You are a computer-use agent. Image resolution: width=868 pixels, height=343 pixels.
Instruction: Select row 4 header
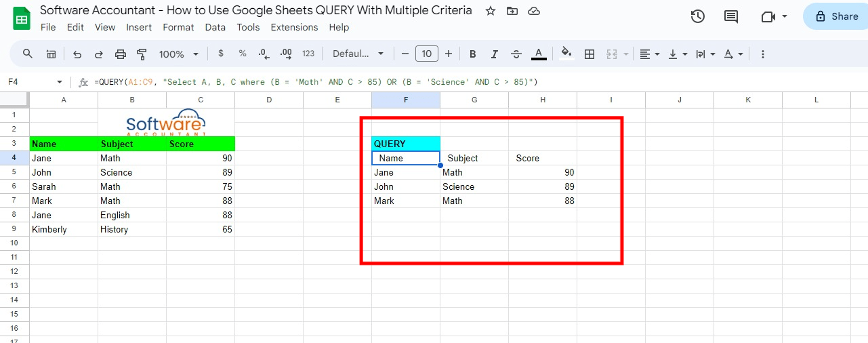(x=14, y=158)
